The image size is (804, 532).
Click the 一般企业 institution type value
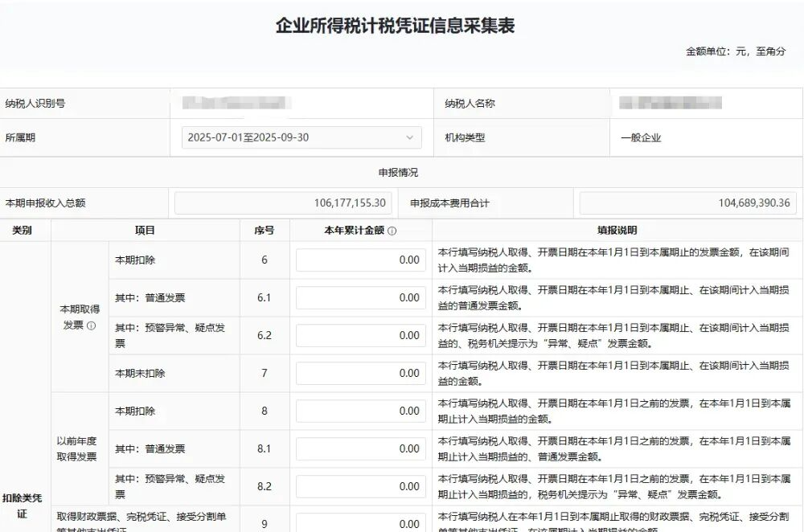641,137
